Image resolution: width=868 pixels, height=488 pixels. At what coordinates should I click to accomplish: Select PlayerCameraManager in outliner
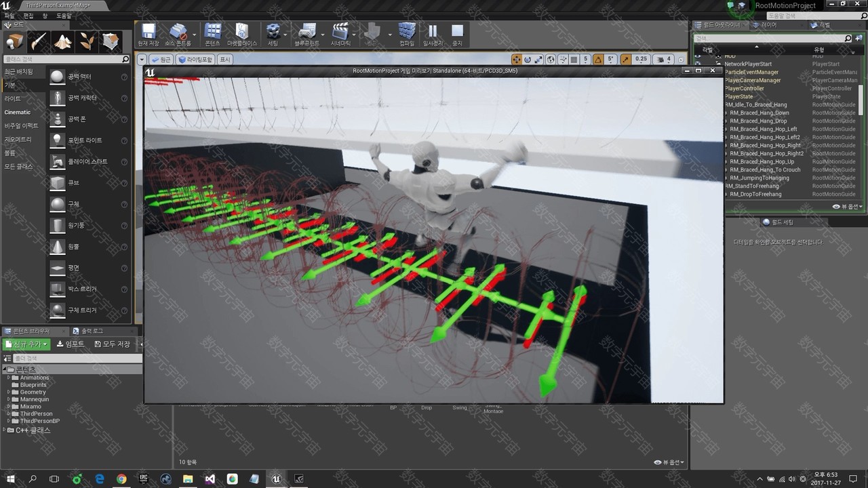(x=753, y=80)
